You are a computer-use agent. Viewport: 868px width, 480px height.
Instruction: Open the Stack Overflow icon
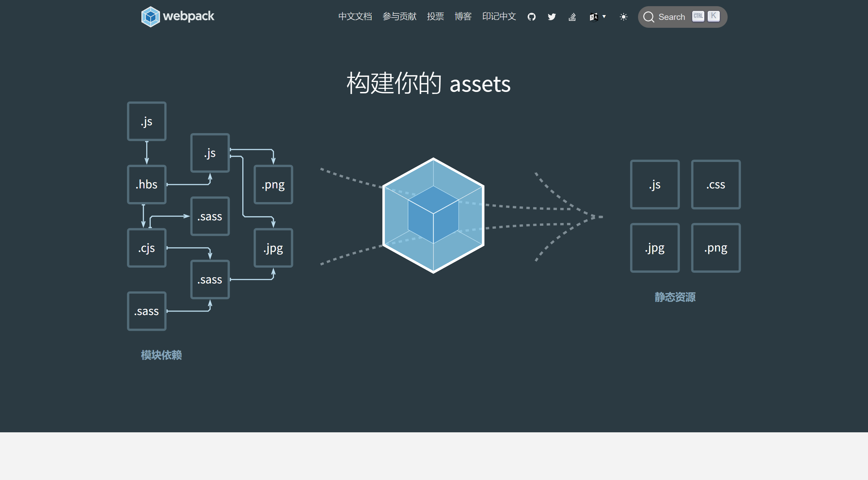pos(572,17)
